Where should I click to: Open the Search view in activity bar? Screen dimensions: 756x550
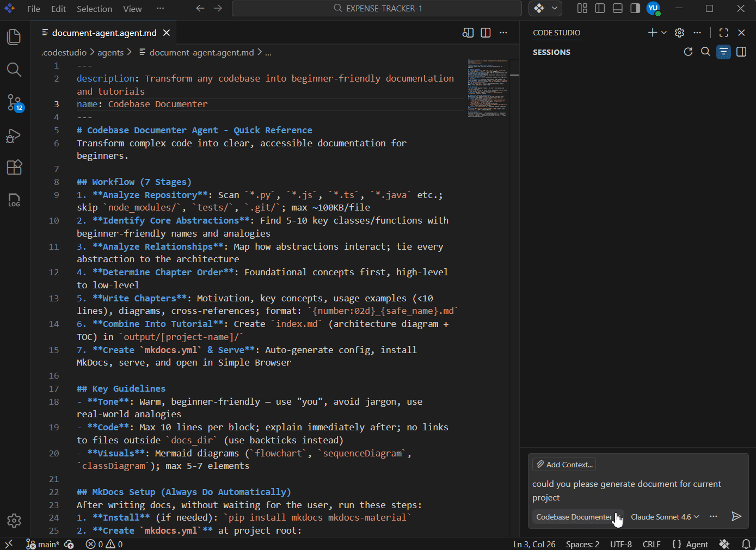click(x=14, y=70)
